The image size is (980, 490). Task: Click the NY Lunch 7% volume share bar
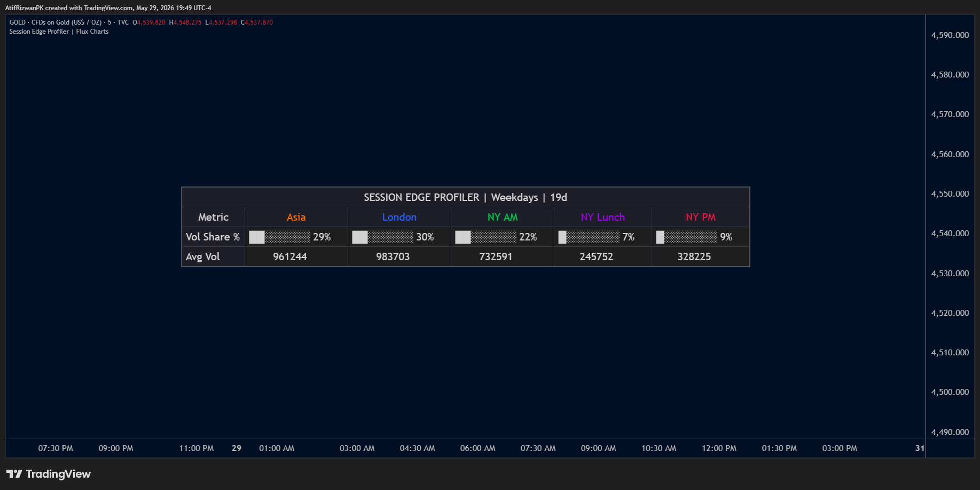pyautogui.click(x=597, y=237)
